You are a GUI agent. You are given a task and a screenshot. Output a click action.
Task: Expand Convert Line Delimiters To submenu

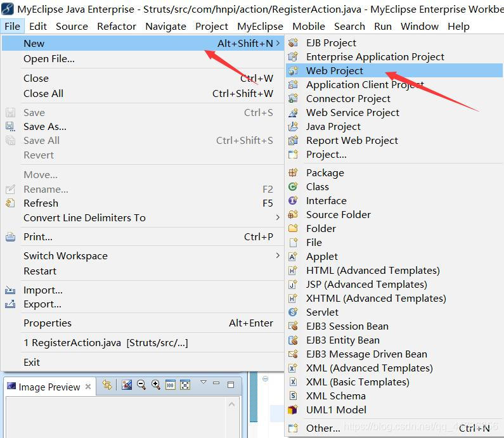(x=278, y=217)
